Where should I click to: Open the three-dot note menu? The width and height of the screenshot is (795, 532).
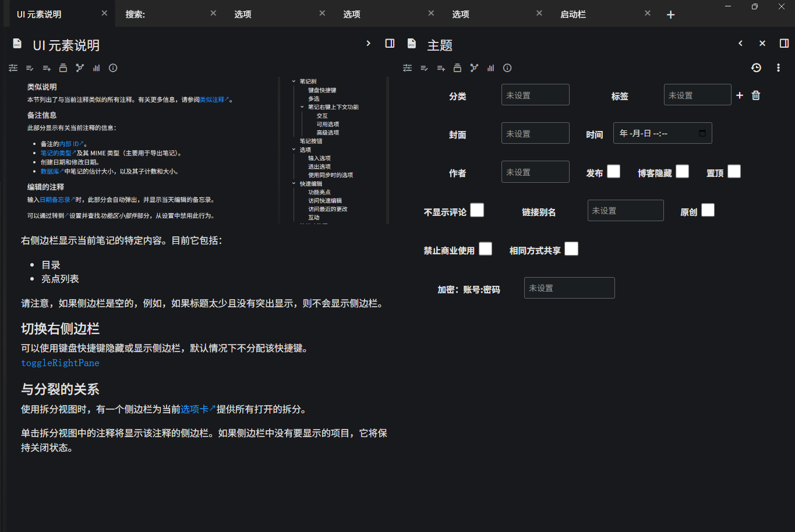point(778,68)
